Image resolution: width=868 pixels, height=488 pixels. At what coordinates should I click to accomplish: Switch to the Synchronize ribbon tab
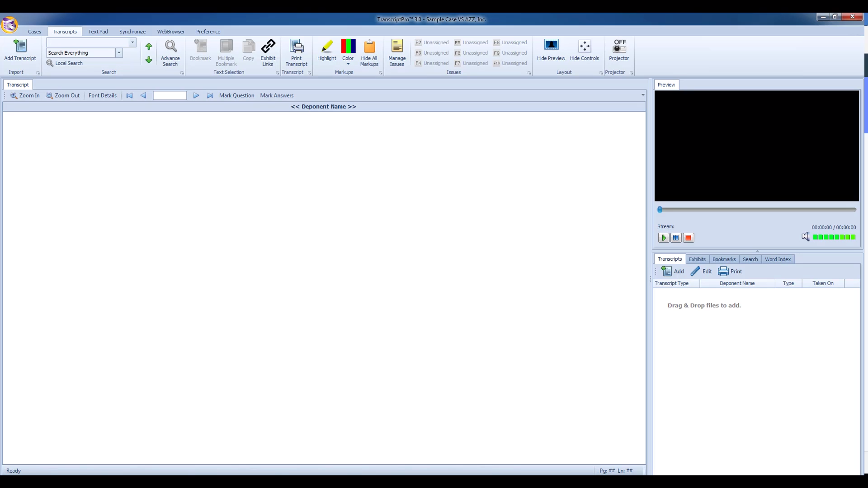pos(132,32)
